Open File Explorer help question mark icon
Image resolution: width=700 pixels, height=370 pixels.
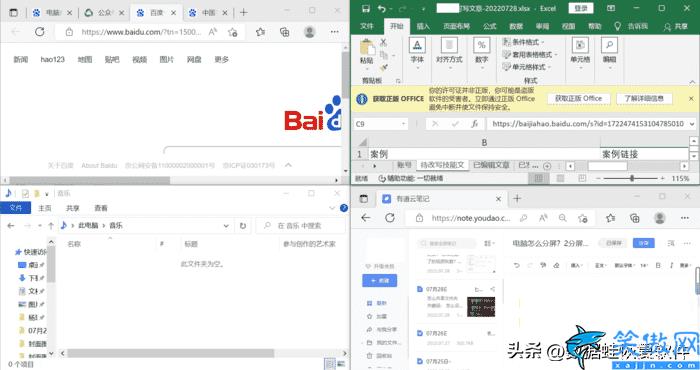344,208
